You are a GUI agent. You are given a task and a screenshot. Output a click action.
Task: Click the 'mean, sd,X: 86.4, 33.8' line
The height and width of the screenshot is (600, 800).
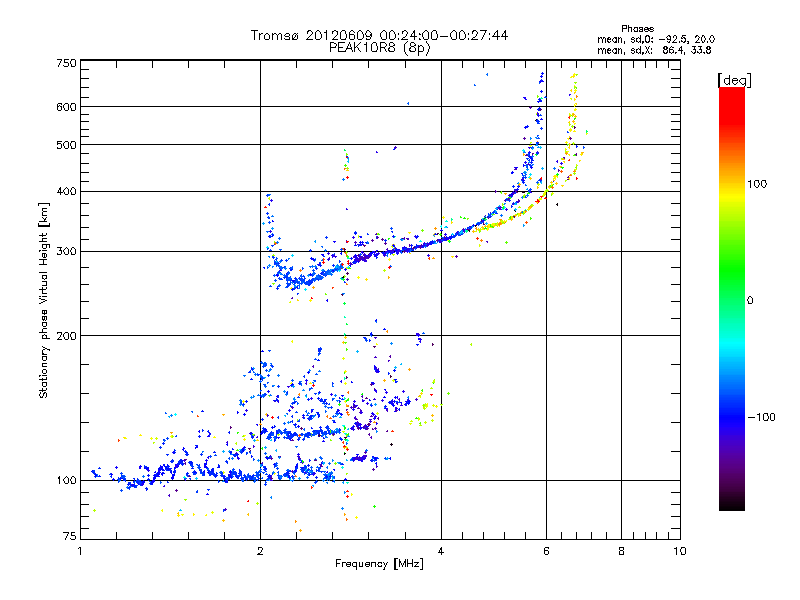tap(654, 50)
